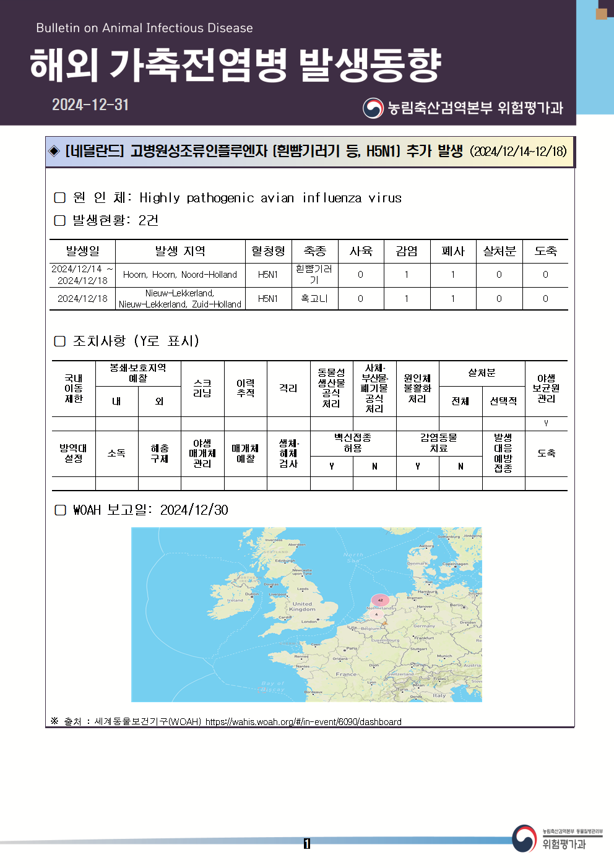Open the wahis.woah.org source URL link
This screenshot has height=868, width=614.
point(303,721)
